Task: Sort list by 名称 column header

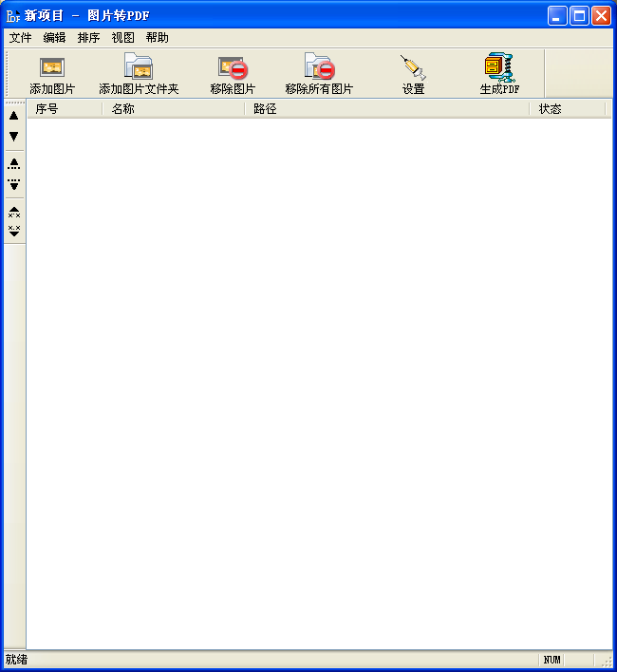Action: point(174,109)
